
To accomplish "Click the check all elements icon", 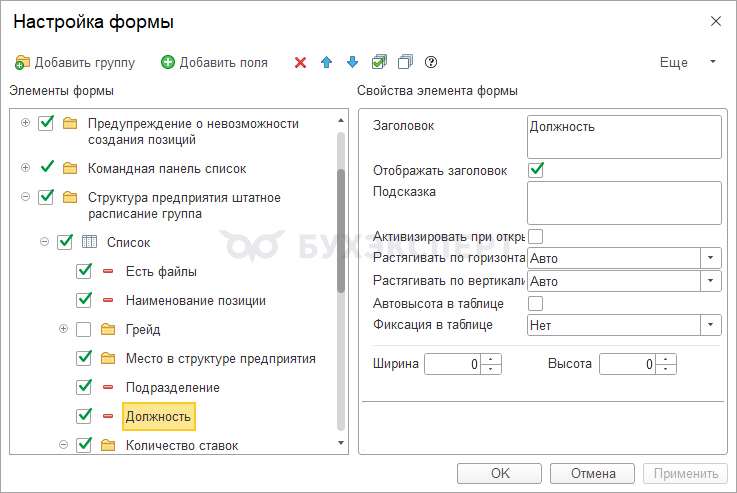I will (379, 63).
